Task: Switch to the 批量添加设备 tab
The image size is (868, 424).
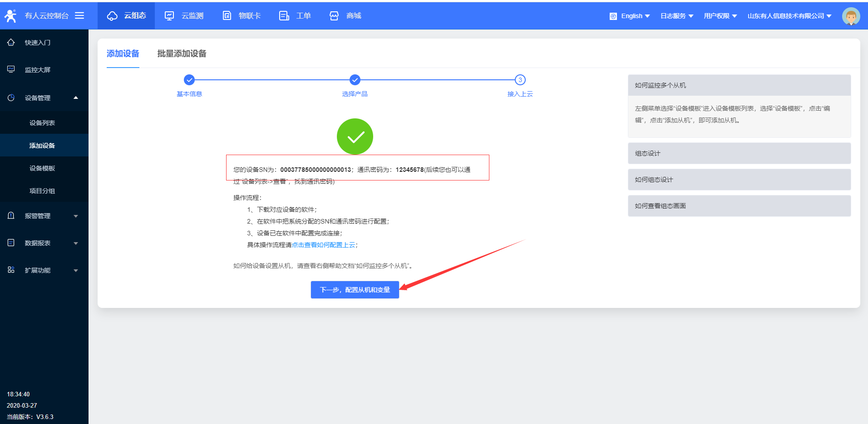Action: 182,54
